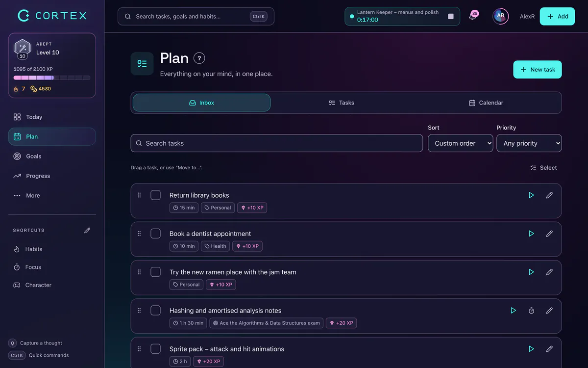Edit the Return library books task

point(549,195)
